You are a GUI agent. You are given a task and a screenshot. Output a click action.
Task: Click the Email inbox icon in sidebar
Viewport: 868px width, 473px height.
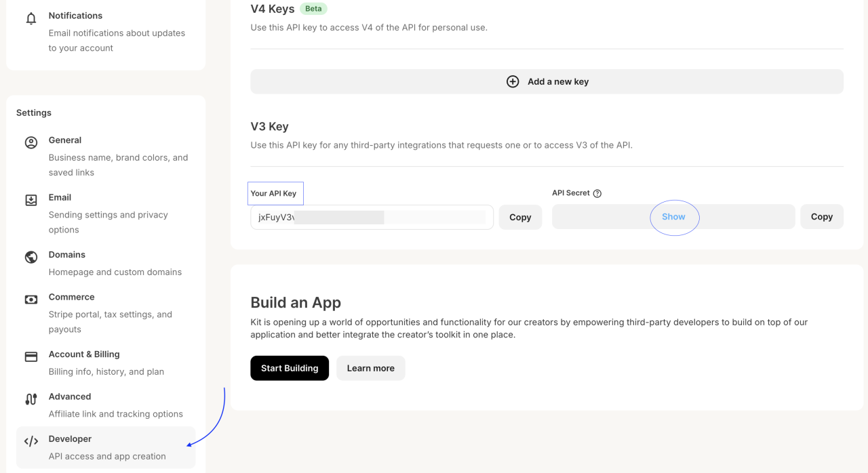tap(31, 200)
